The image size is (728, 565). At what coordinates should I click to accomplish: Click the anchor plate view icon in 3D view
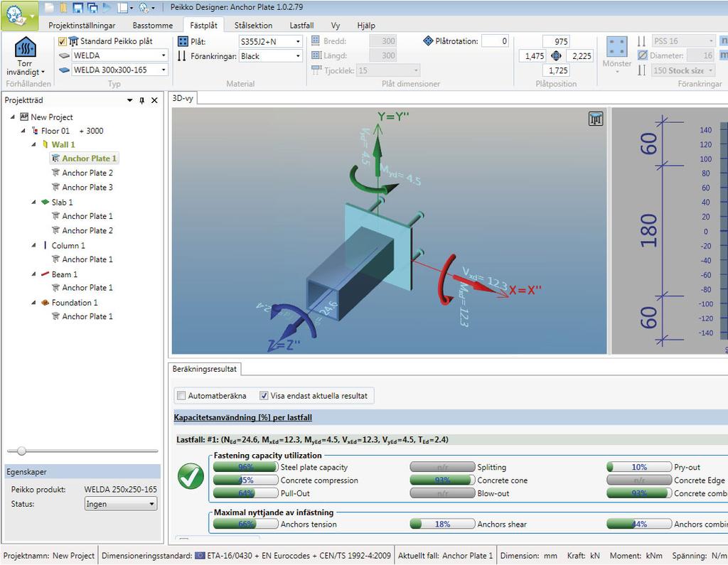coord(596,119)
